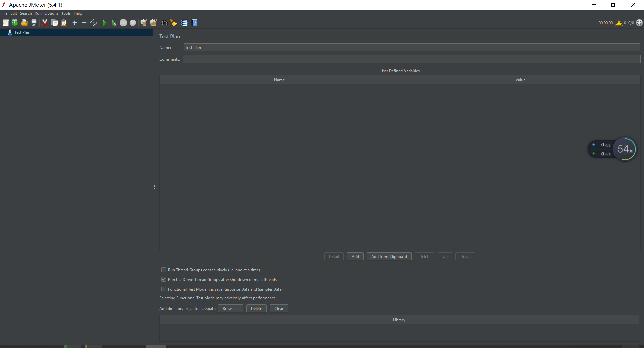The image size is (644, 348).
Task: Open the Edit menu
Action: tap(14, 13)
